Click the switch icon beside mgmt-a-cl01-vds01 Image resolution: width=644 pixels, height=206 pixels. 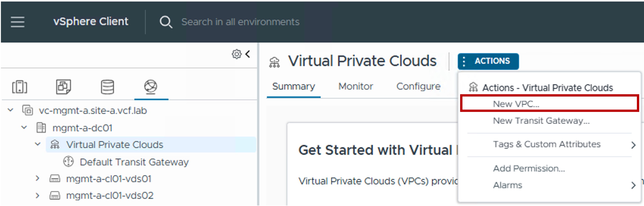click(55, 179)
